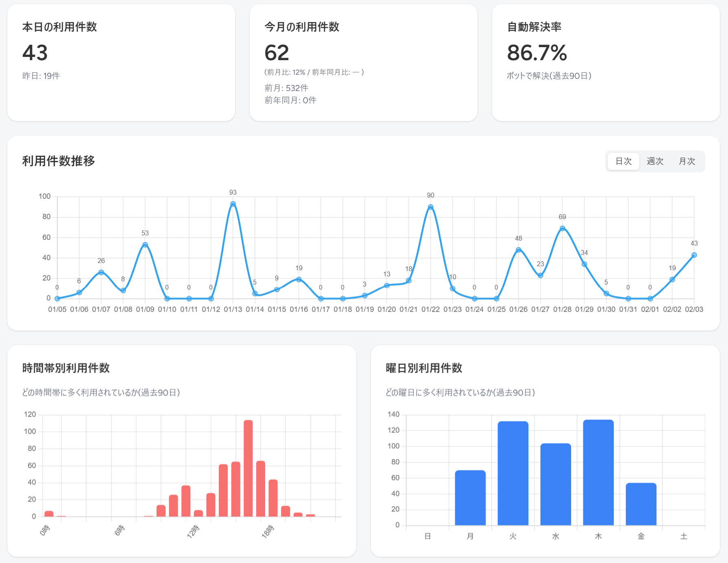Switch the trend chart to 日次 view
The width and height of the screenshot is (728, 563).
pyautogui.click(x=623, y=161)
